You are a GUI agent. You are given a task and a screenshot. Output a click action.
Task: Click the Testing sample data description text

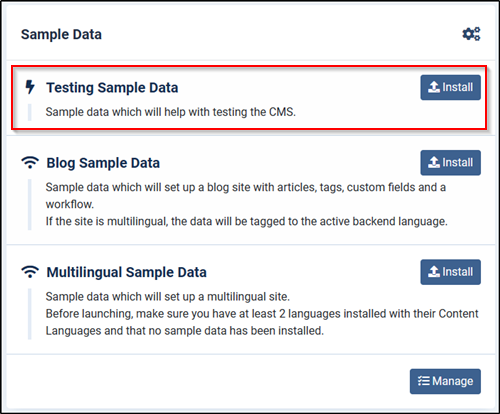click(170, 112)
